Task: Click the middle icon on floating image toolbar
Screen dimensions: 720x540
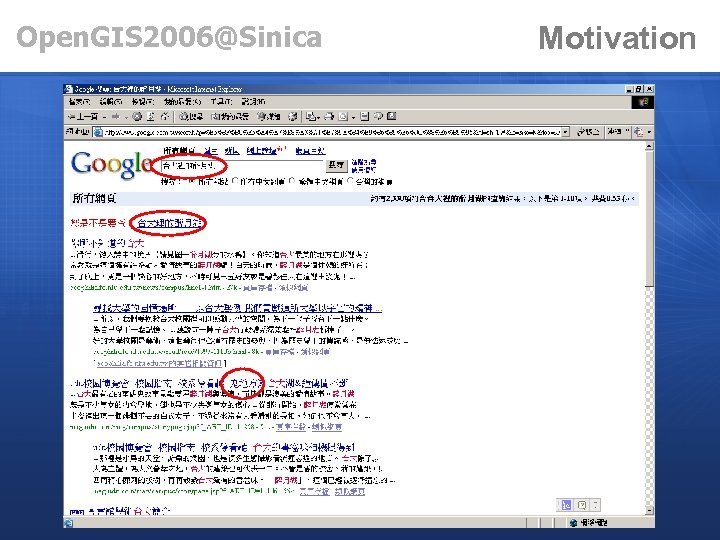Action: (x=581, y=505)
